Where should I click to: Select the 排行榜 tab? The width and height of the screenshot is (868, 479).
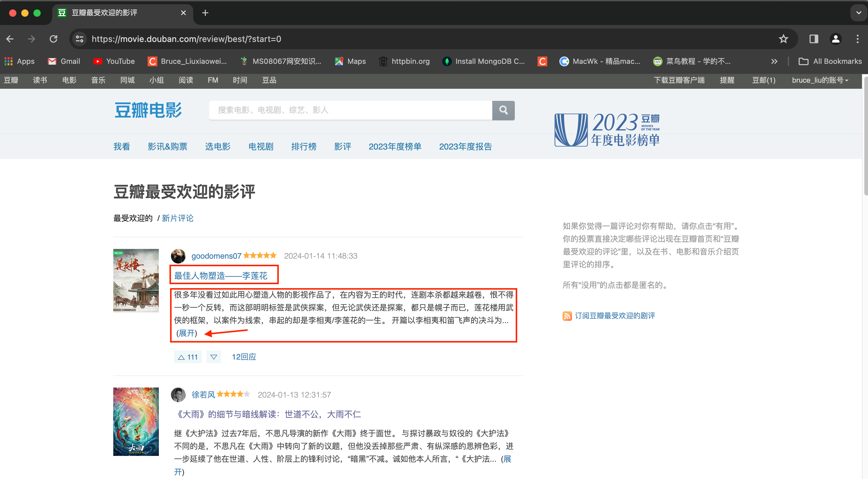pyautogui.click(x=304, y=146)
